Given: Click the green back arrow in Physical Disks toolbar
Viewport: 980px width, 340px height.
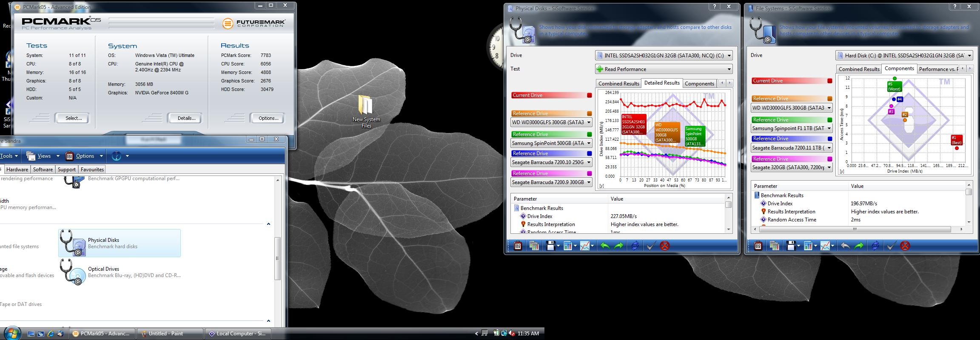Looking at the screenshot, I should click(604, 246).
